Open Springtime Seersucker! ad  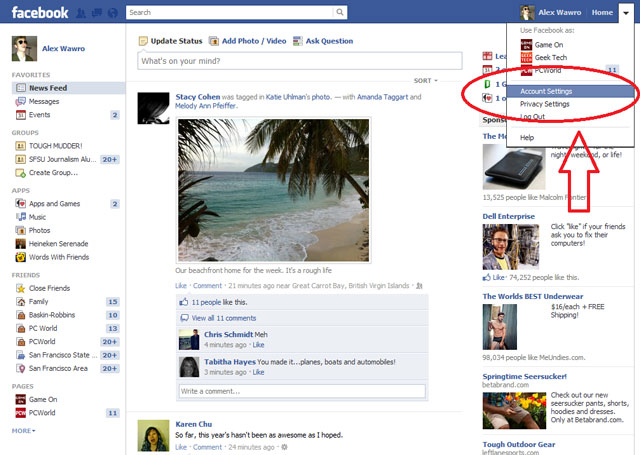point(524,376)
